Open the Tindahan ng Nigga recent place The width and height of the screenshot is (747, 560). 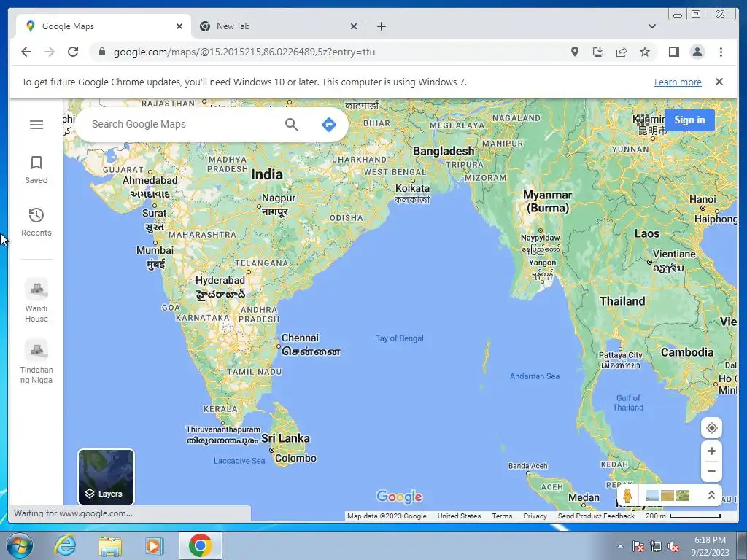coord(36,362)
